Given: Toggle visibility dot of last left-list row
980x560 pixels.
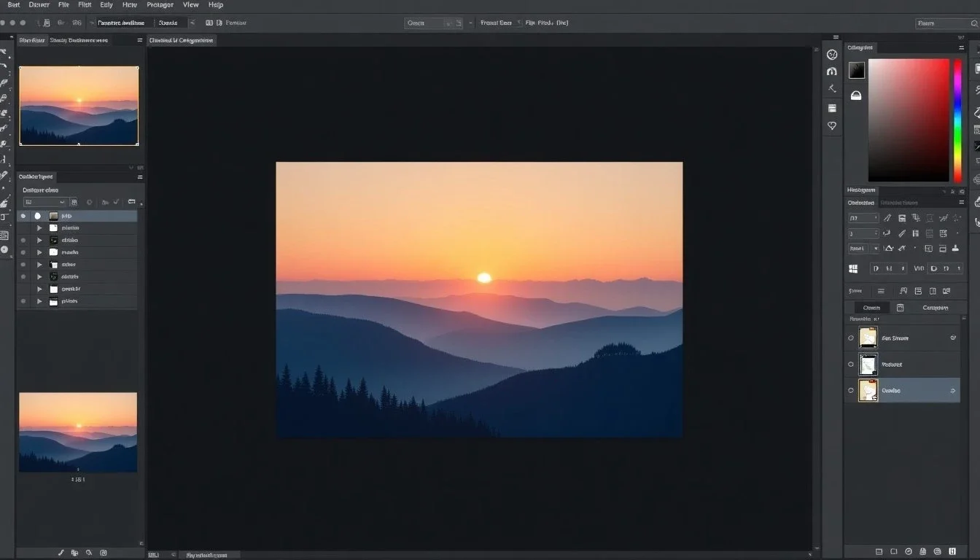Looking at the screenshot, I should click(x=23, y=300).
